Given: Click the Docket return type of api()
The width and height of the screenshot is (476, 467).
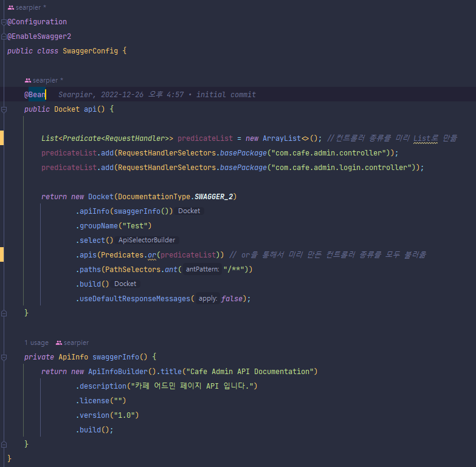Looking at the screenshot, I should pos(67,109).
